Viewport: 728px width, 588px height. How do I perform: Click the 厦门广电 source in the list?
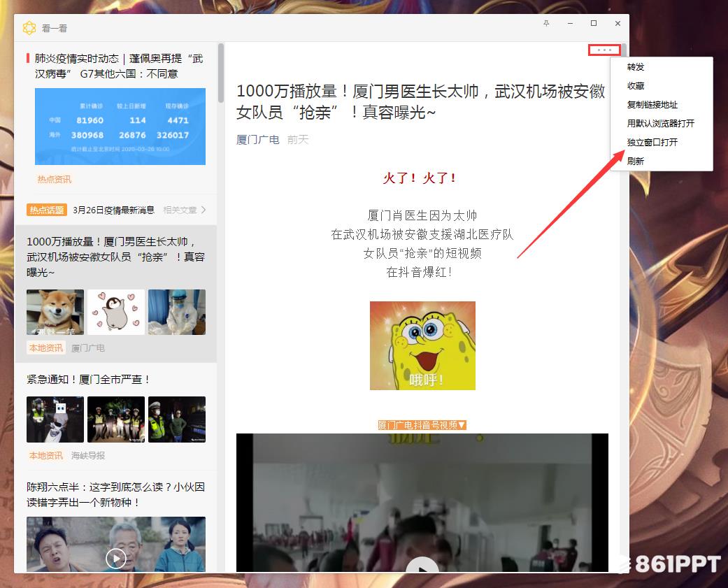(x=88, y=348)
